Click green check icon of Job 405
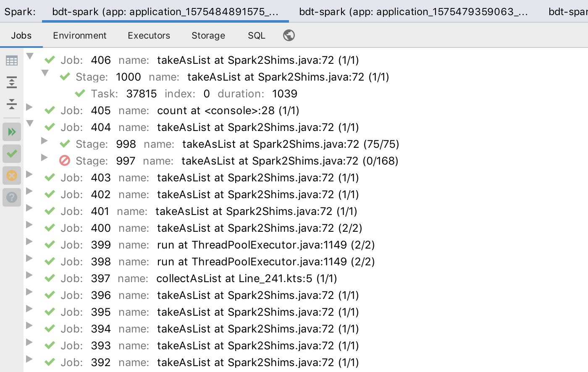This screenshot has height=372, width=588. tap(50, 110)
